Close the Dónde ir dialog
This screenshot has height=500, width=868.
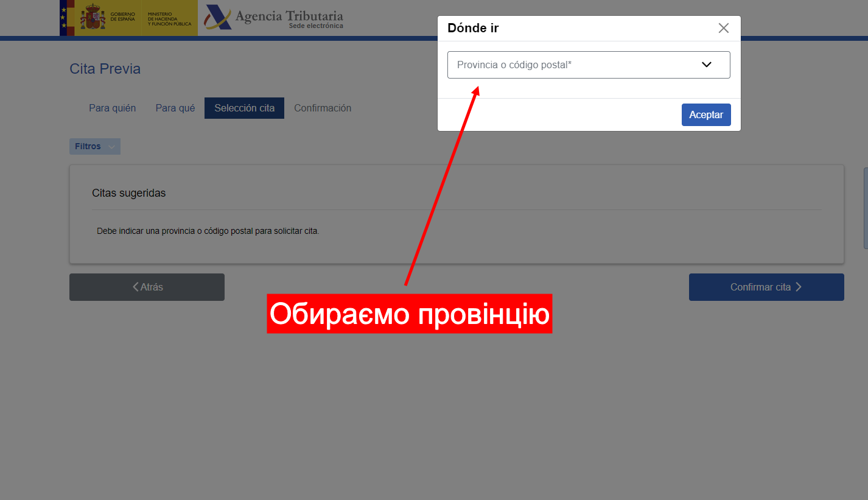723,28
